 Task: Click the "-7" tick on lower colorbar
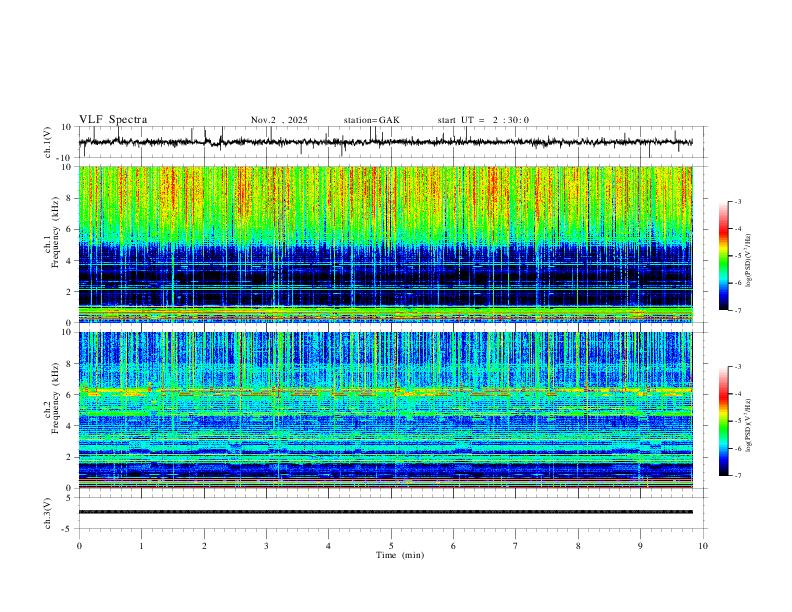[x=737, y=476]
